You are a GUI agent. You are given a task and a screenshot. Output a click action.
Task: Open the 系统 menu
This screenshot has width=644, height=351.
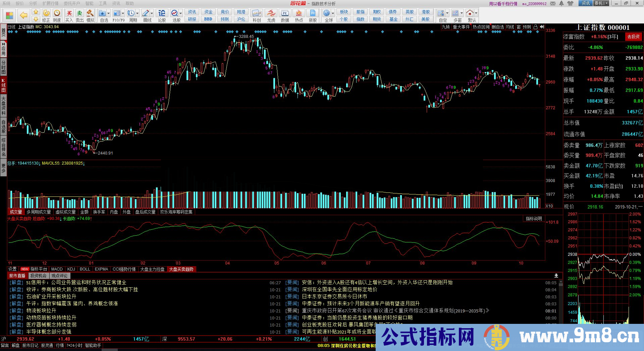[6, 3]
